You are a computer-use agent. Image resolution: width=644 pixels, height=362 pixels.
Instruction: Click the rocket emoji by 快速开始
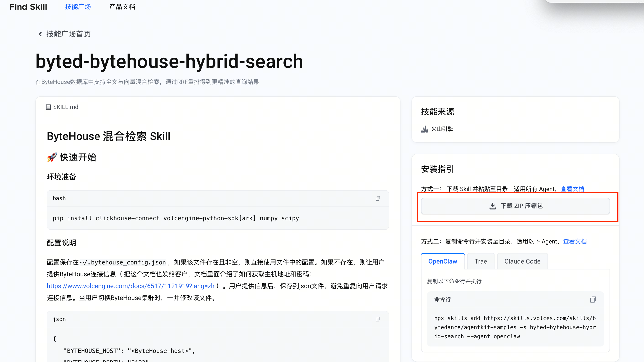tap(52, 157)
